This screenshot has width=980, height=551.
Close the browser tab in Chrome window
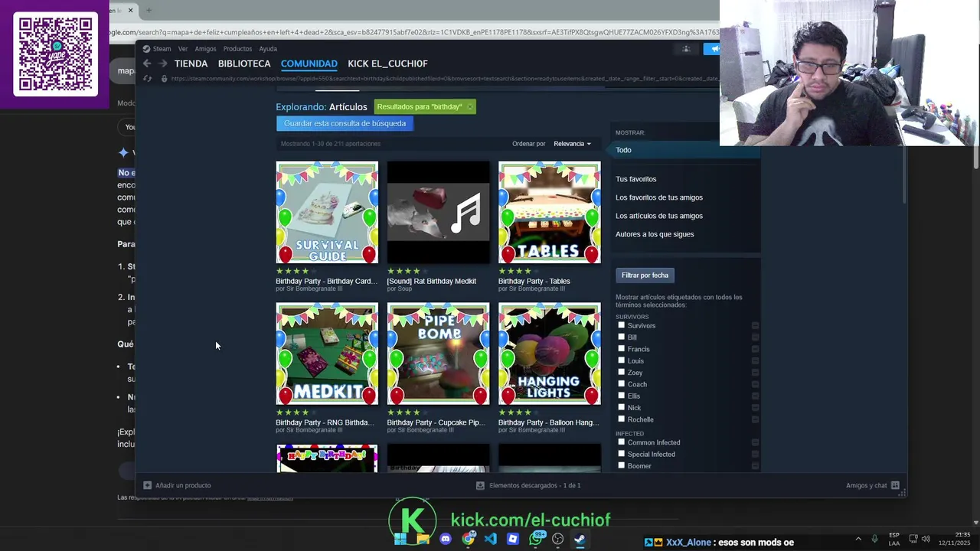[130, 10]
